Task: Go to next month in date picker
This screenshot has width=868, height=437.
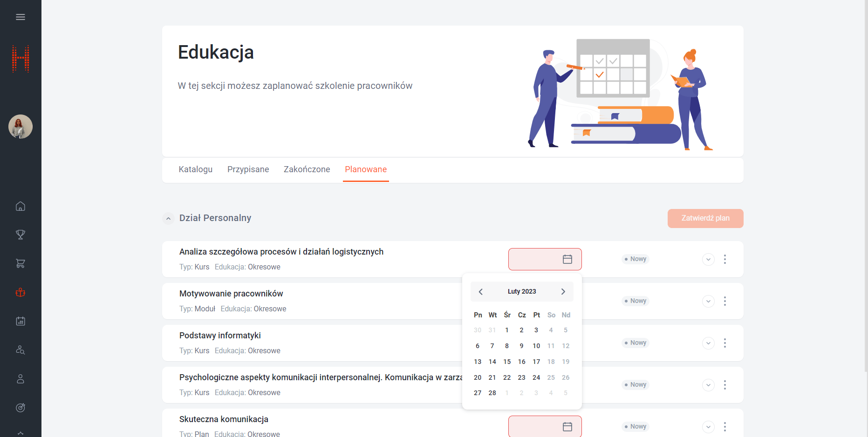Action: point(563,292)
